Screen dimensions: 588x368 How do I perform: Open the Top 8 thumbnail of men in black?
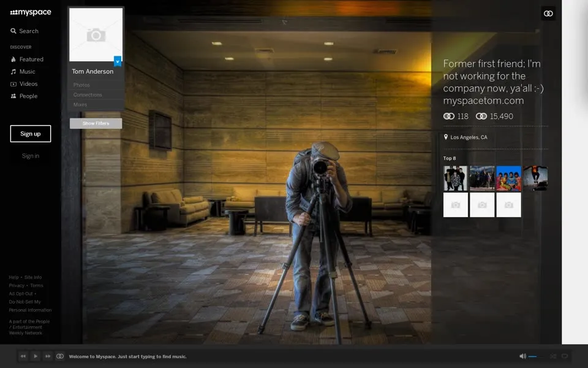456,178
